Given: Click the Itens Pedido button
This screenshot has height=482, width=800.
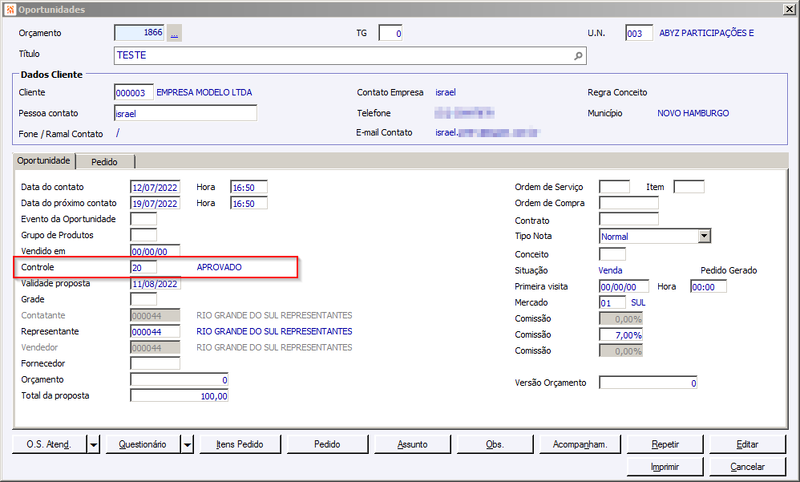Looking at the screenshot, I should coord(240,444).
